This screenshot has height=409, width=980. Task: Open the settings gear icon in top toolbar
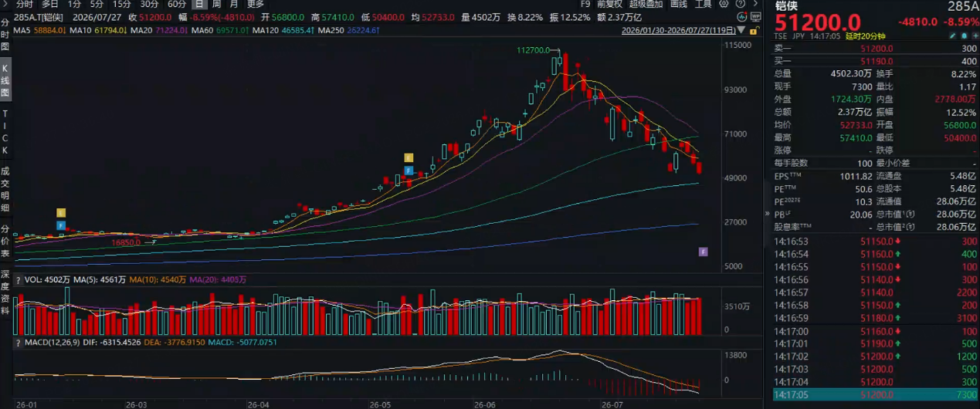pos(724,4)
